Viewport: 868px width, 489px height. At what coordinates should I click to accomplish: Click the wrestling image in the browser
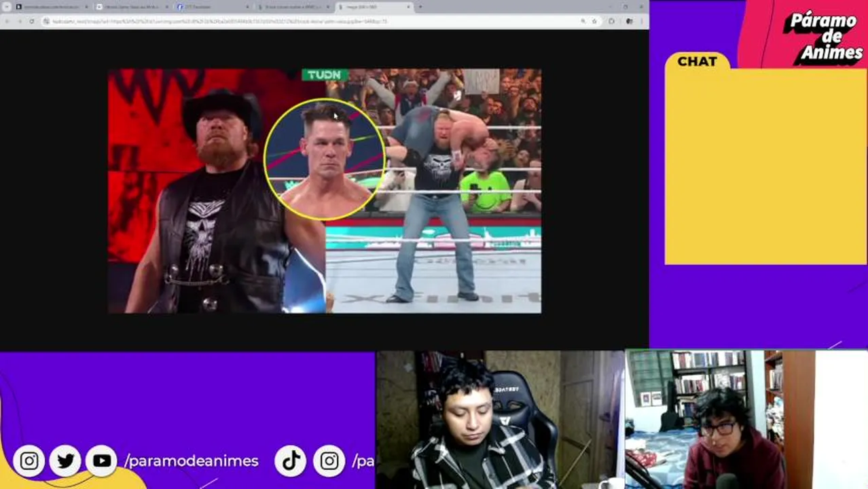(325, 191)
